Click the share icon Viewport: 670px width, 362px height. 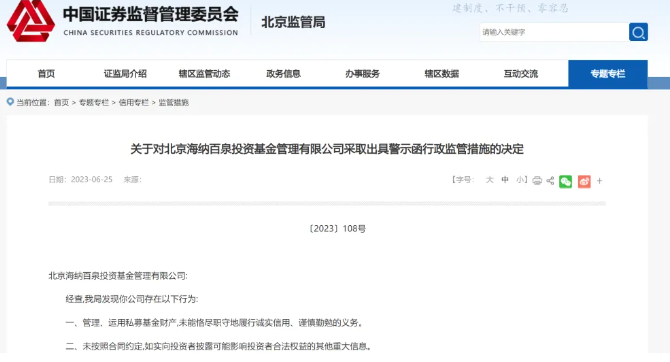(x=550, y=181)
